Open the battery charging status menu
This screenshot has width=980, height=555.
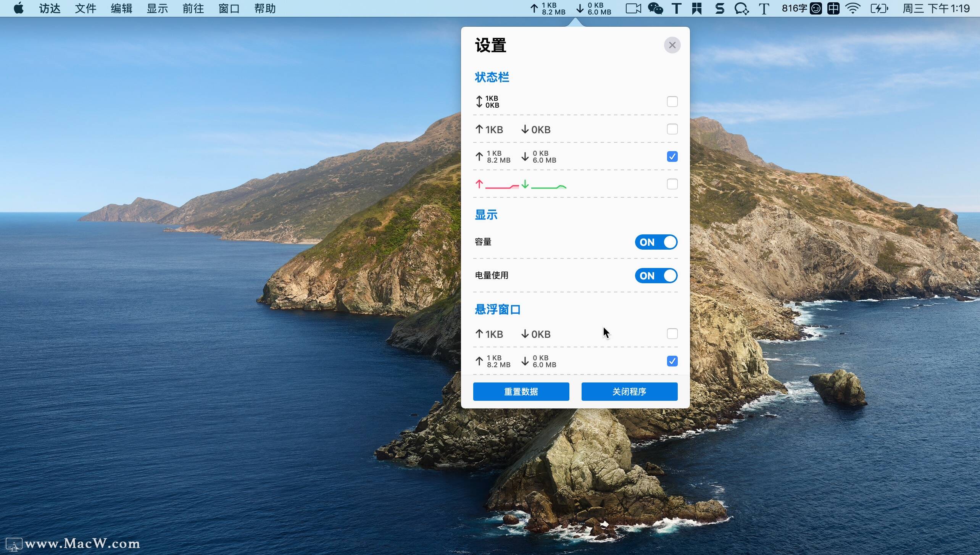tap(879, 8)
